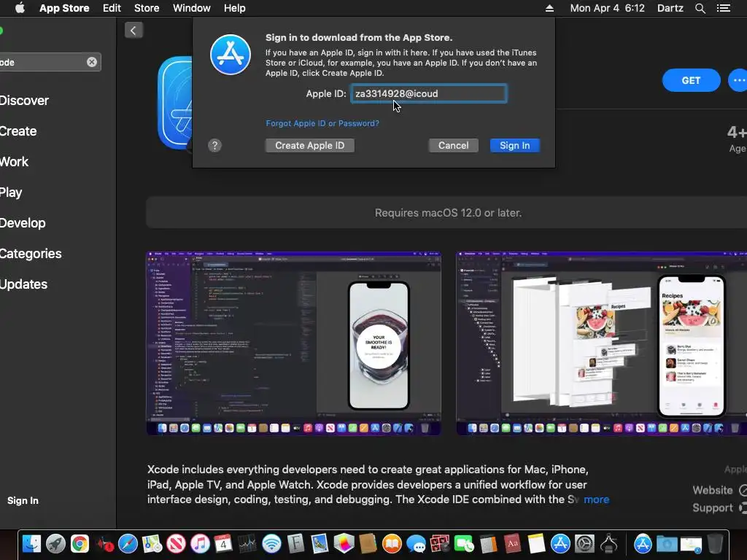Image resolution: width=747 pixels, height=560 pixels.
Task: Open Photo Booth in dock
Action: [x=440, y=544]
